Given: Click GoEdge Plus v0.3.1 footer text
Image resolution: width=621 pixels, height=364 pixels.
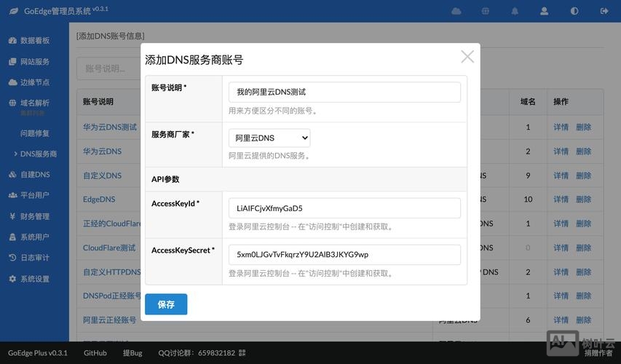Looking at the screenshot, I should coord(38,352).
